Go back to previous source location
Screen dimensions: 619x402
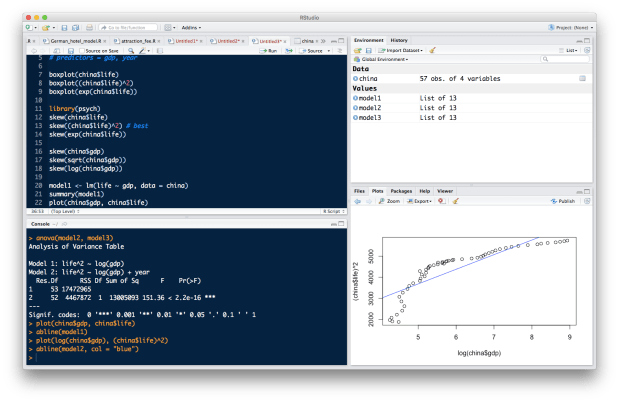34,51
